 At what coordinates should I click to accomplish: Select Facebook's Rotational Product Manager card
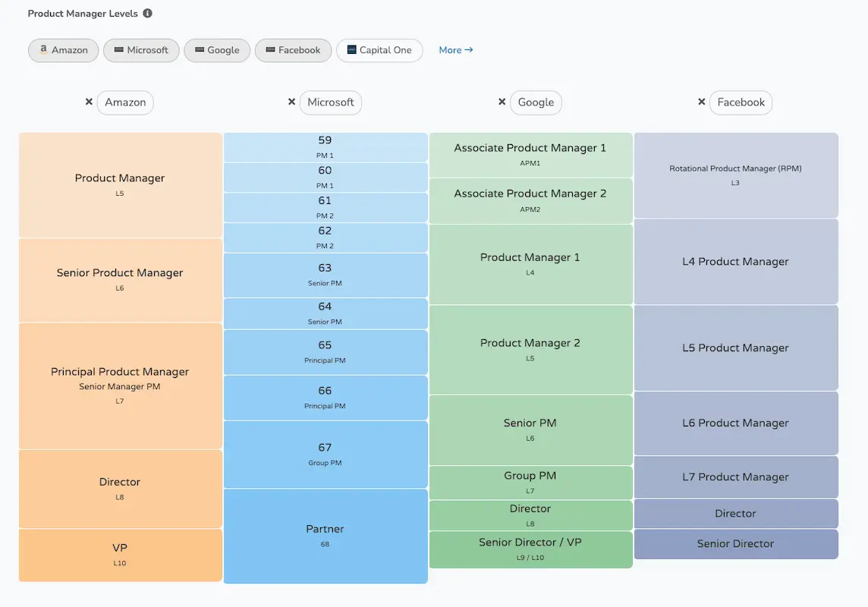point(735,175)
